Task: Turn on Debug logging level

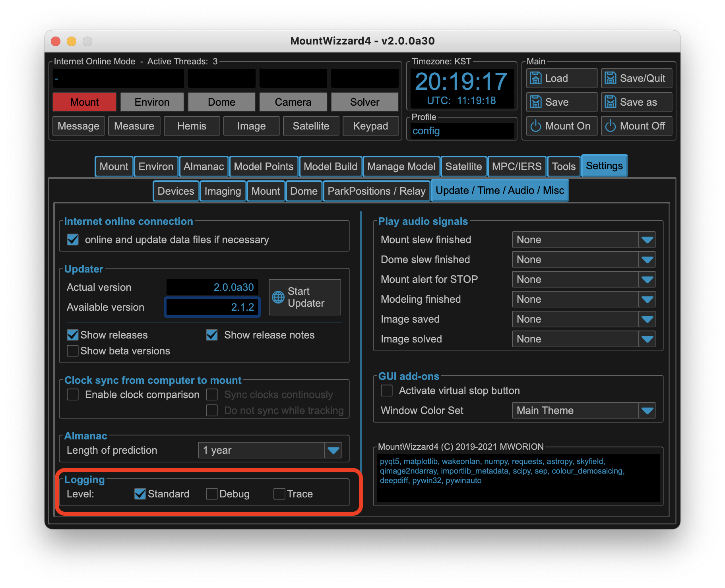Action: 212,494
